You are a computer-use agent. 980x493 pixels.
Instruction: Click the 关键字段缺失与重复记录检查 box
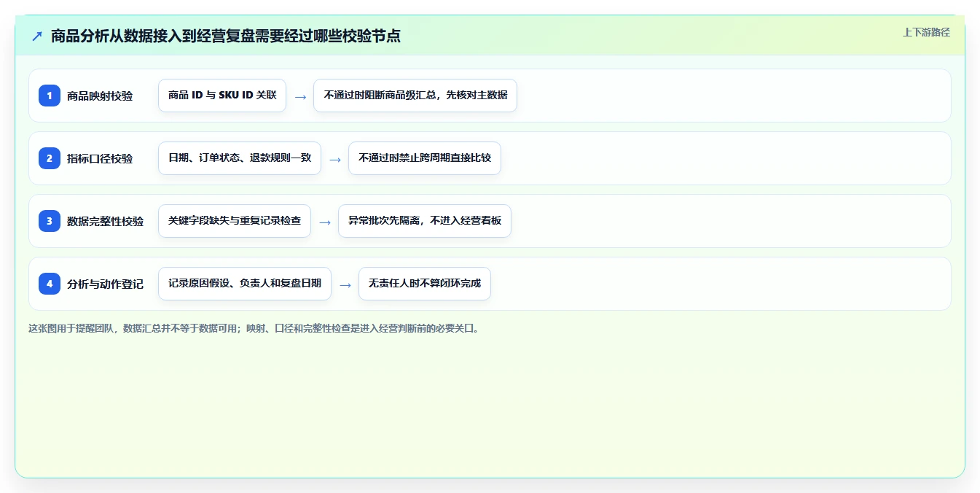[x=235, y=221]
